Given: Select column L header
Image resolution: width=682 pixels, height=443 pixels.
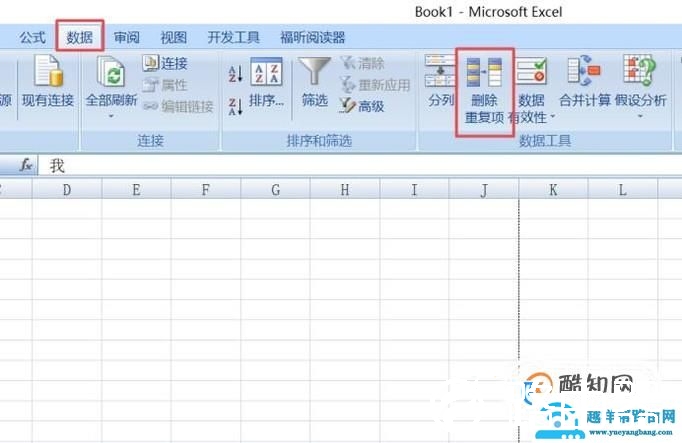Looking at the screenshot, I should point(623,190).
